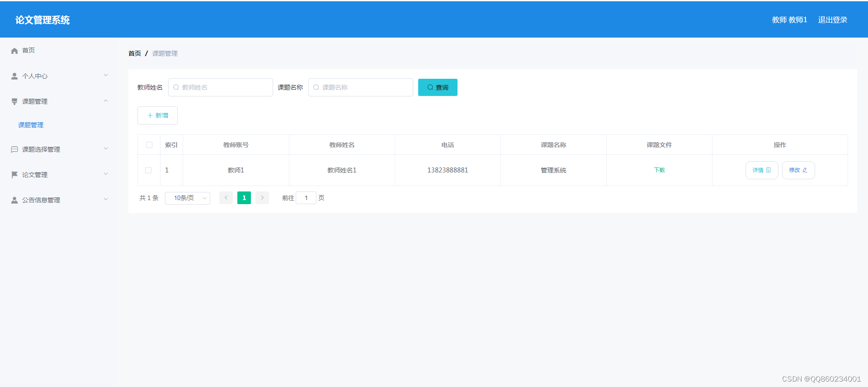Viewport: 868px width, 387px height.
Task: Go to the previous page arrow
Action: pos(226,198)
